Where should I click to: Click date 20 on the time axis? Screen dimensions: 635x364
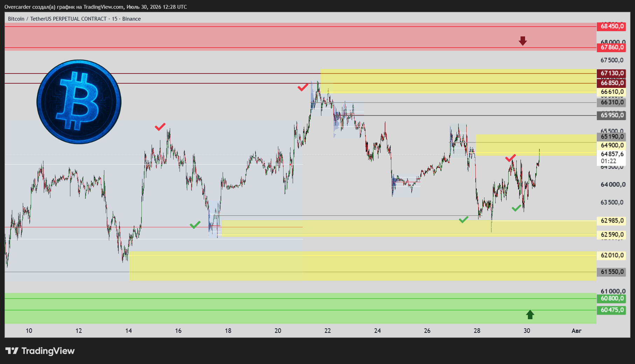tap(278, 331)
